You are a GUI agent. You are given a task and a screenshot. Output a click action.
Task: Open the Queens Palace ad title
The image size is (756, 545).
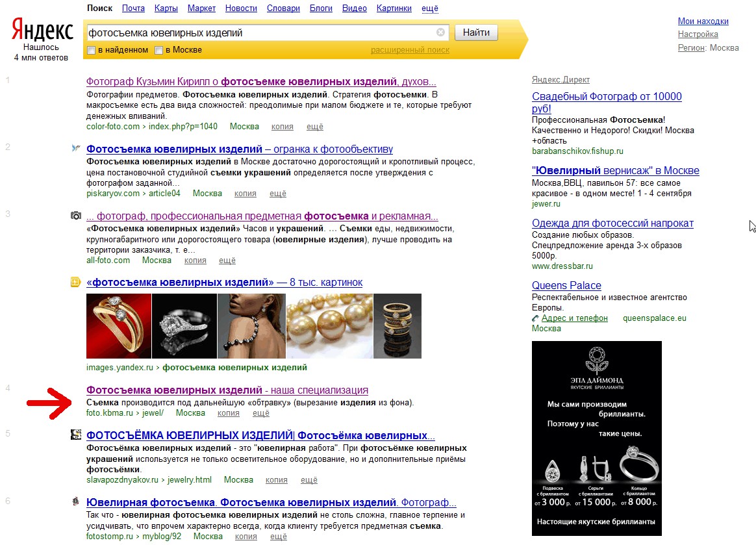(566, 286)
